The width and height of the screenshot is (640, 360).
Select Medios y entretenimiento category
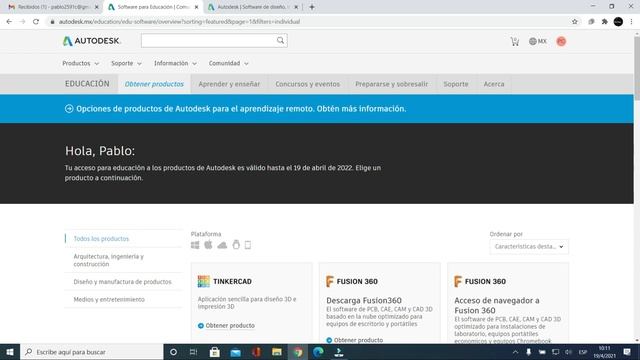click(109, 300)
